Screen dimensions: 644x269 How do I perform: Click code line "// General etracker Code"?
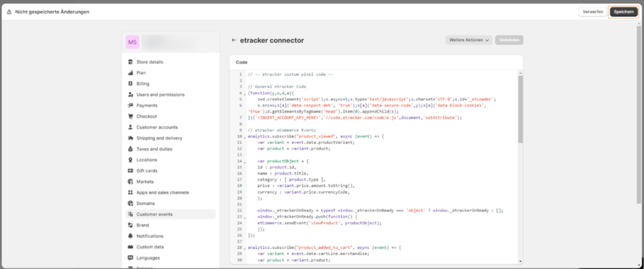(277, 87)
